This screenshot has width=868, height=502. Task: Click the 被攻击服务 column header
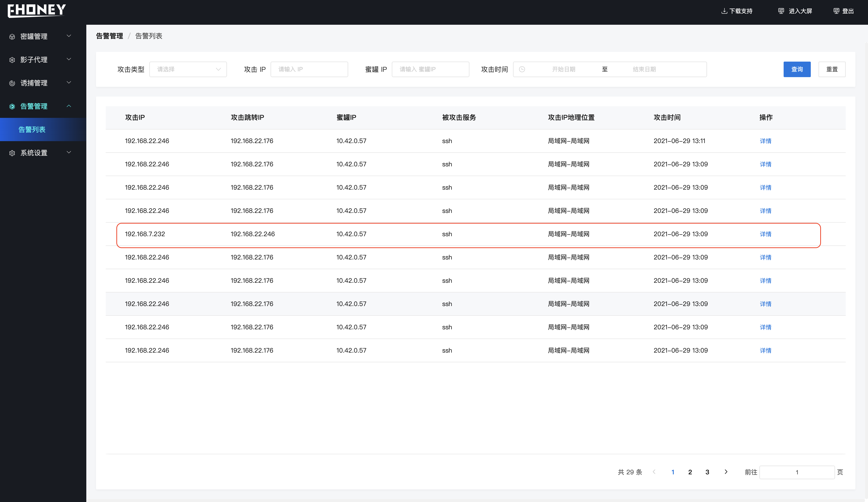[x=459, y=117]
